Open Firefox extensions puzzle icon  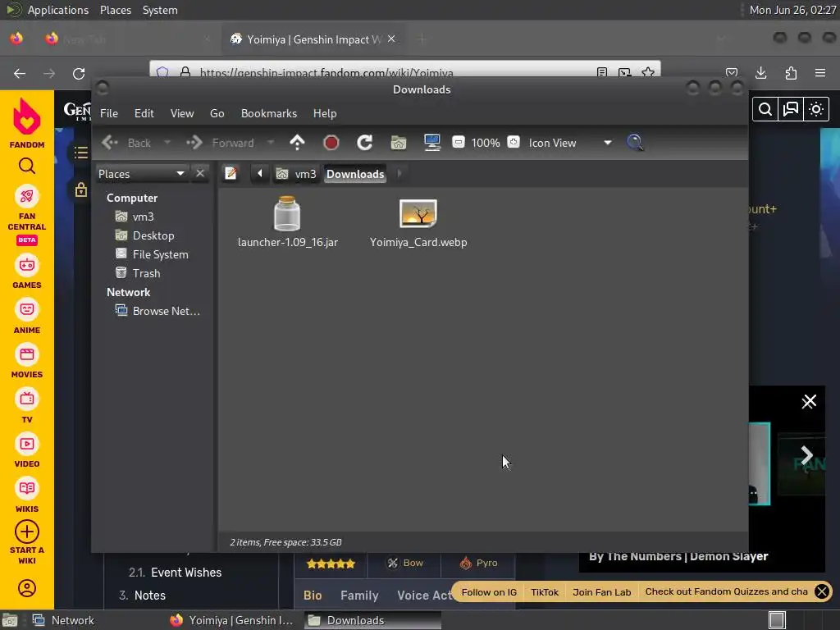[x=791, y=73]
